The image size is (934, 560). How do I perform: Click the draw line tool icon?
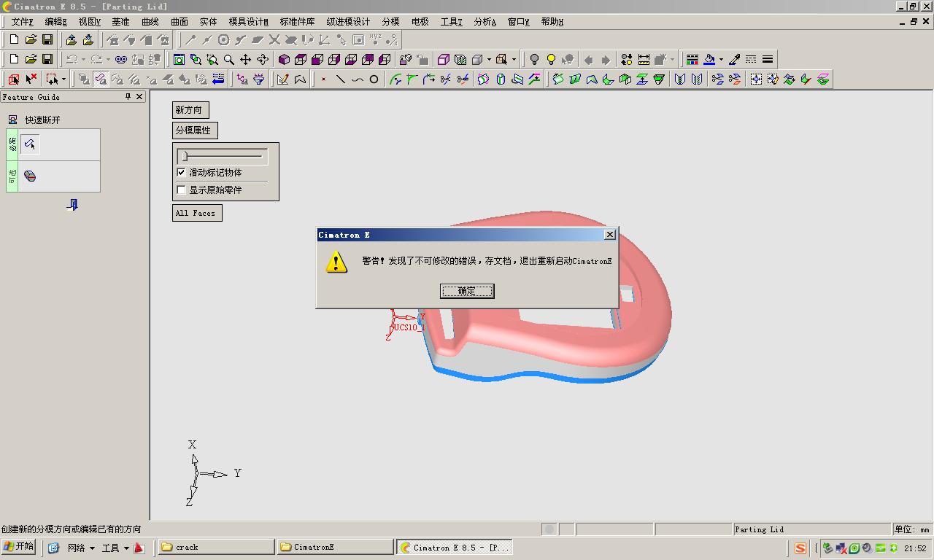tap(340, 79)
